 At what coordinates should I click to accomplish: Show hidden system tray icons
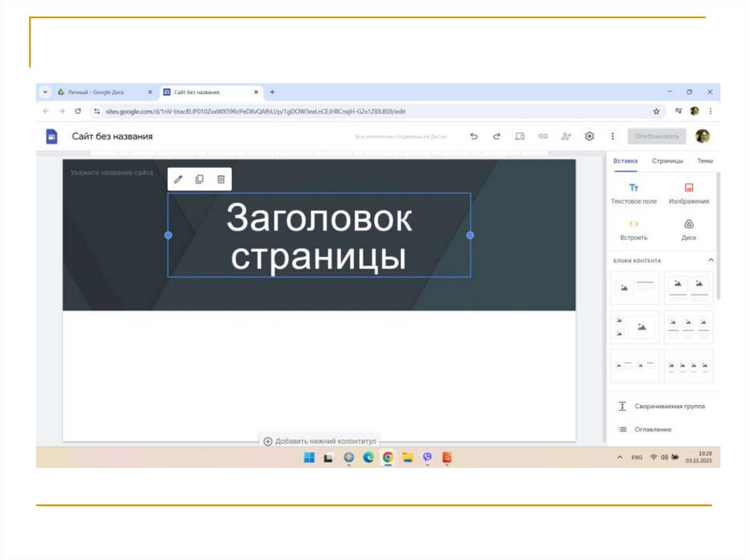tap(619, 457)
